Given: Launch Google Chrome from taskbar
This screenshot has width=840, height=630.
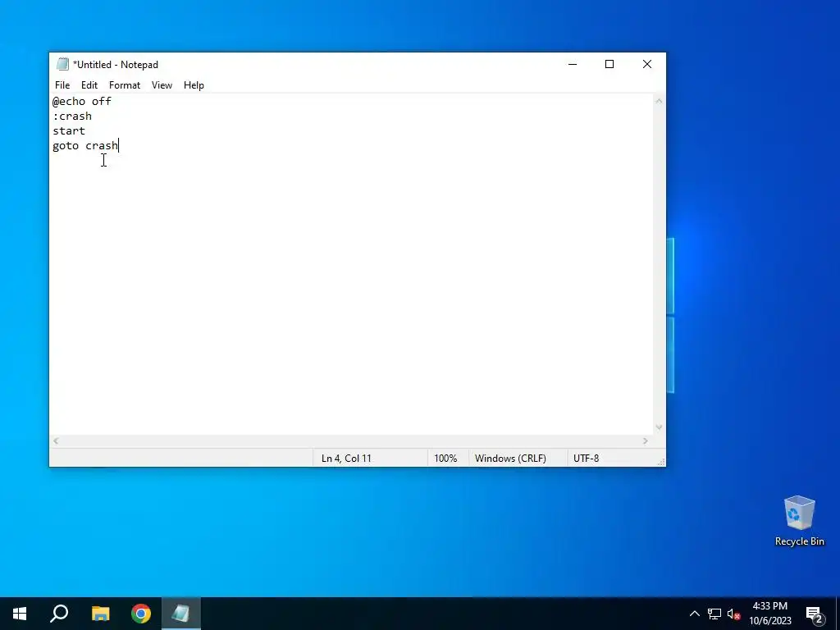Looking at the screenshot, I should click(x=141, y=614).
